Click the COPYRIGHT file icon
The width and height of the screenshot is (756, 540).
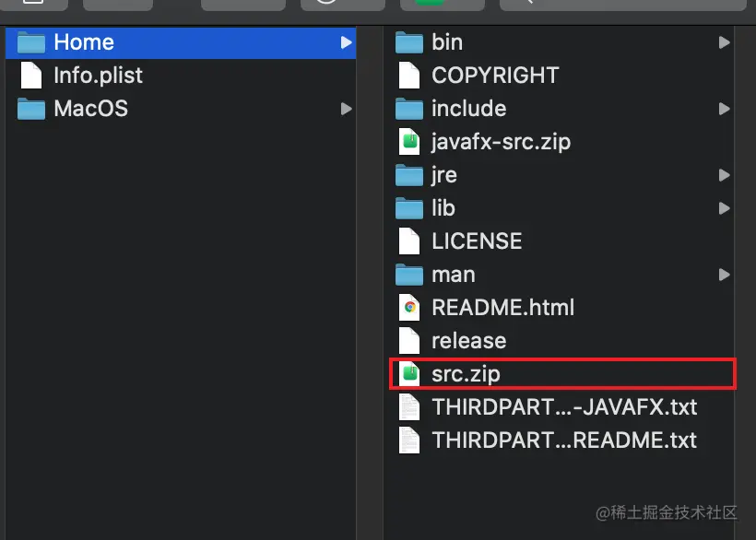point(408,76)
